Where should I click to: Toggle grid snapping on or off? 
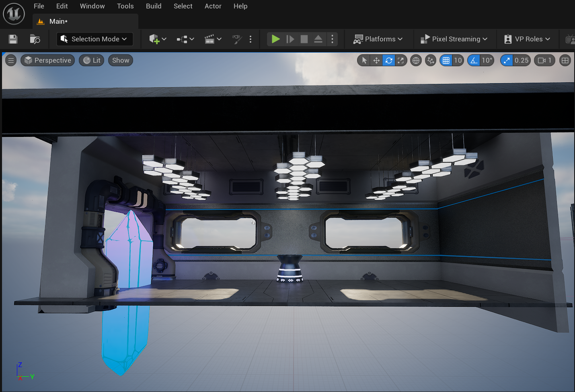coord(446,60)
